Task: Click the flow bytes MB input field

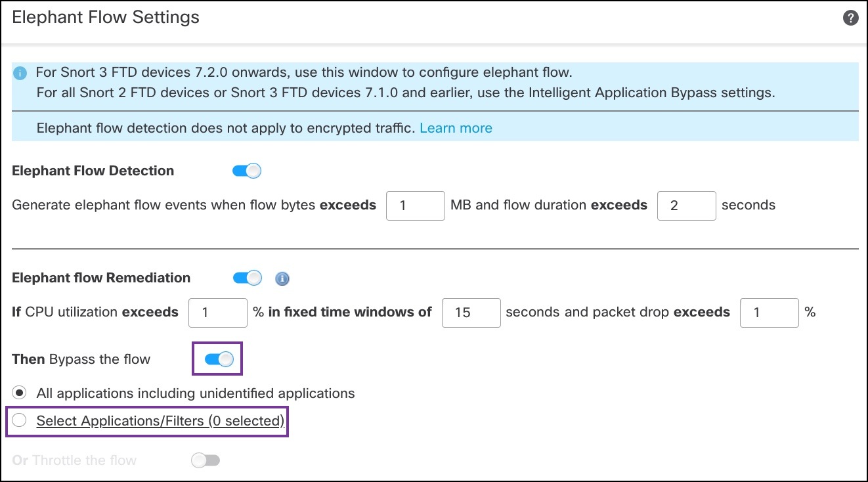Action: pyautogui.click(x=416, y=206)
